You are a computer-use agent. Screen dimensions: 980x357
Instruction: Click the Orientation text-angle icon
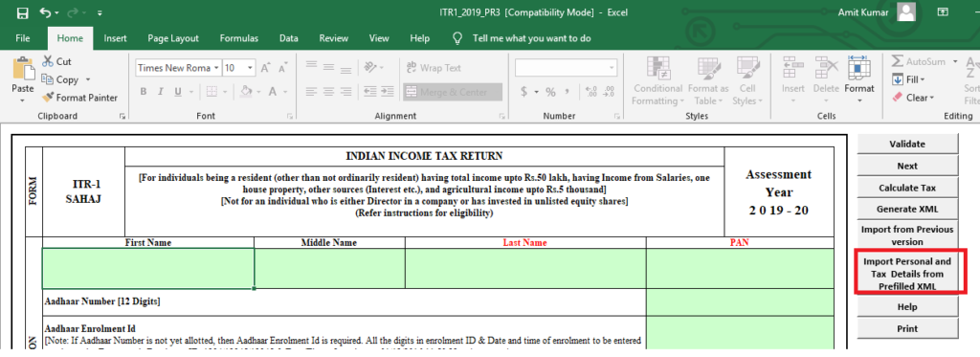(x=370, y=68)
